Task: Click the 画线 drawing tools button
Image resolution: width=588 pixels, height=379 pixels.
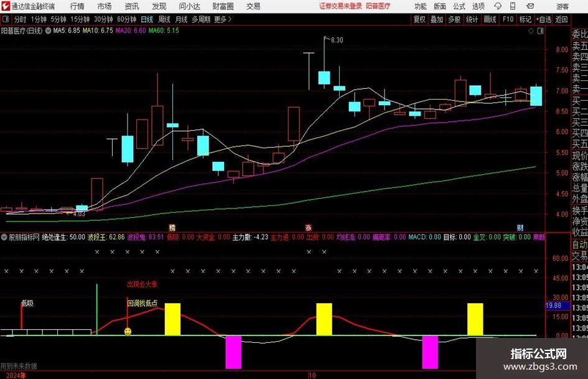Action: [490, 19]
